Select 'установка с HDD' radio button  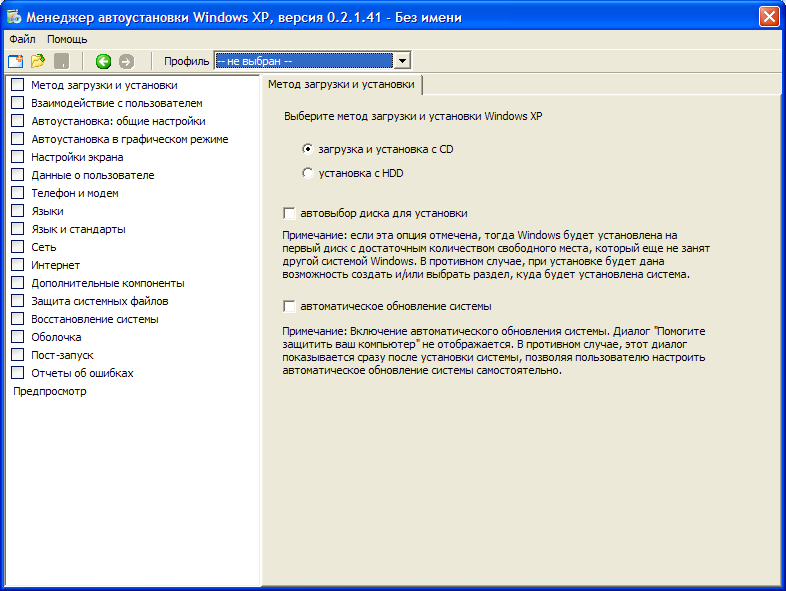click(x=308, y=173)
